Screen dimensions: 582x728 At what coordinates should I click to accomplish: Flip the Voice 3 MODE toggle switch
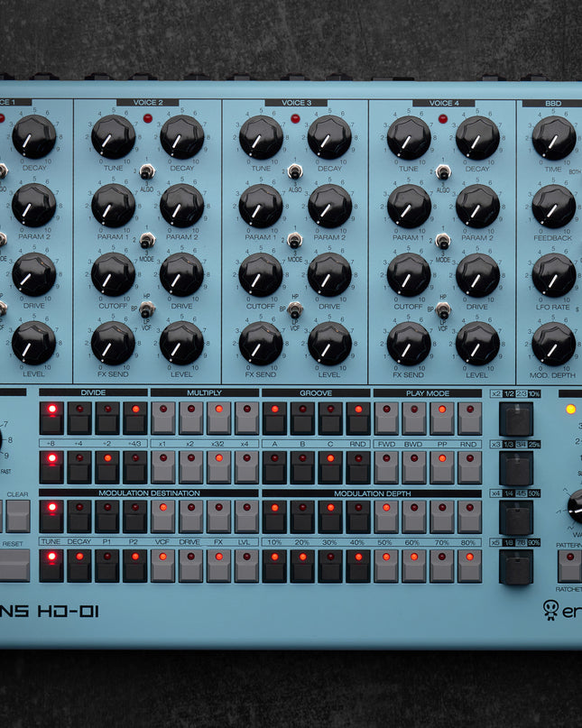(294, 241)
